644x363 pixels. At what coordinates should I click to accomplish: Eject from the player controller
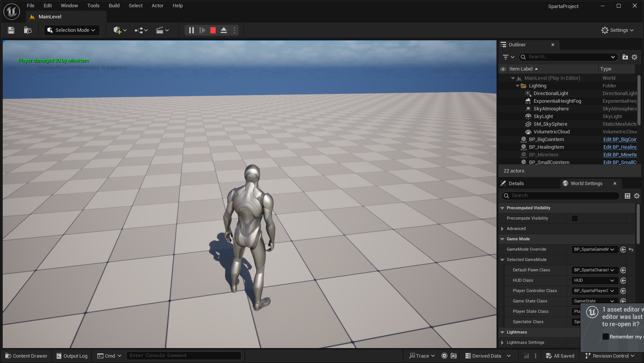click(224, 30)
